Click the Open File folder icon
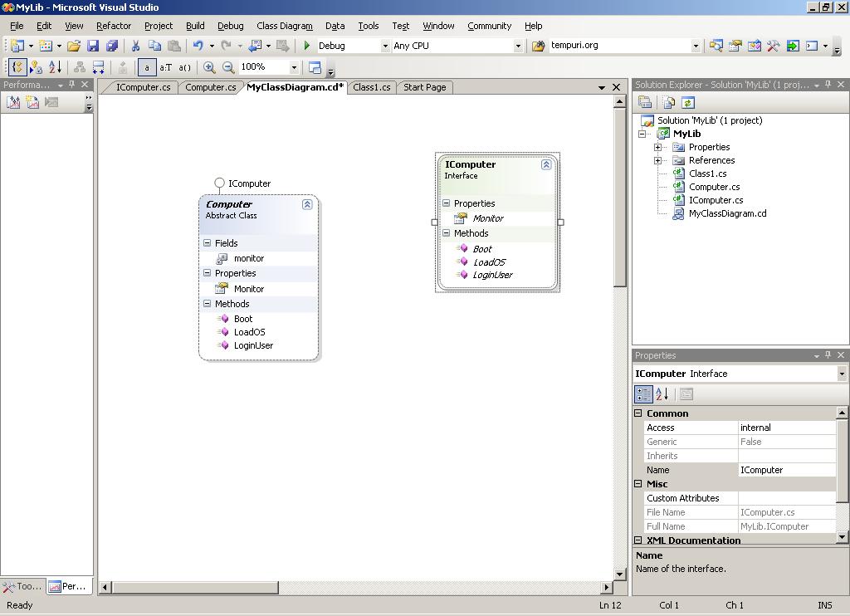This screenshot has width=850, height=616. (x=74, y=46)
